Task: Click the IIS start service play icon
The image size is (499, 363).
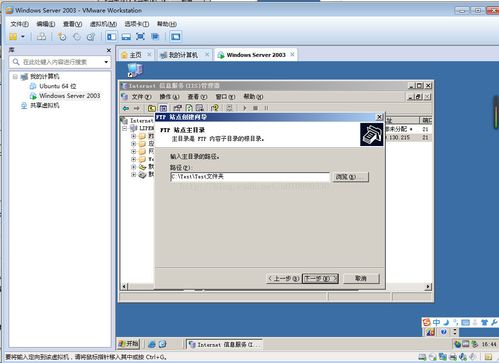Action: [x=245, y=108]
